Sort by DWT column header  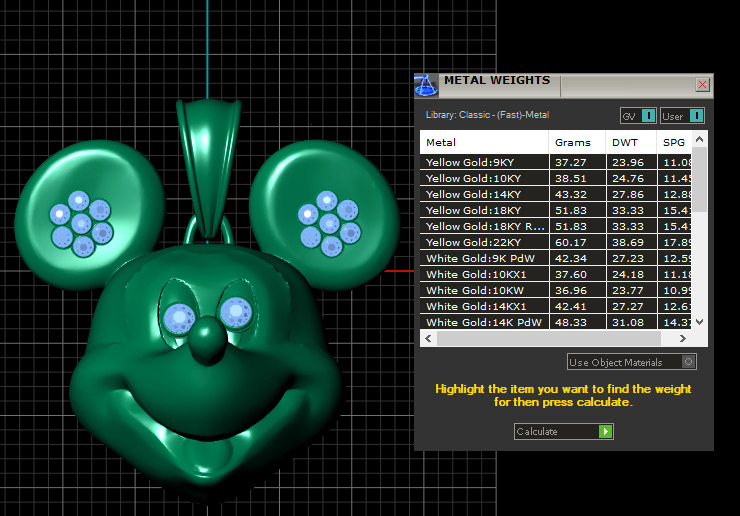pyautogui.click(x=631, y=142)
